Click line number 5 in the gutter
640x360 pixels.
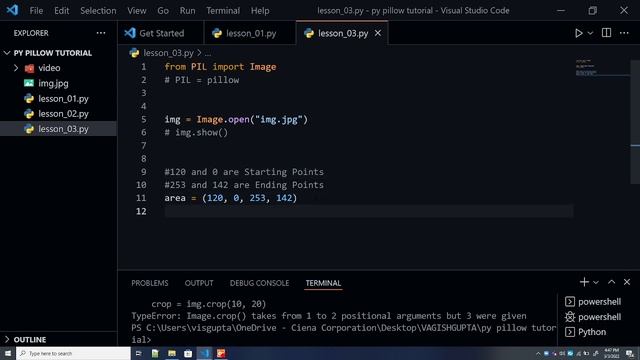coord(143,120)
